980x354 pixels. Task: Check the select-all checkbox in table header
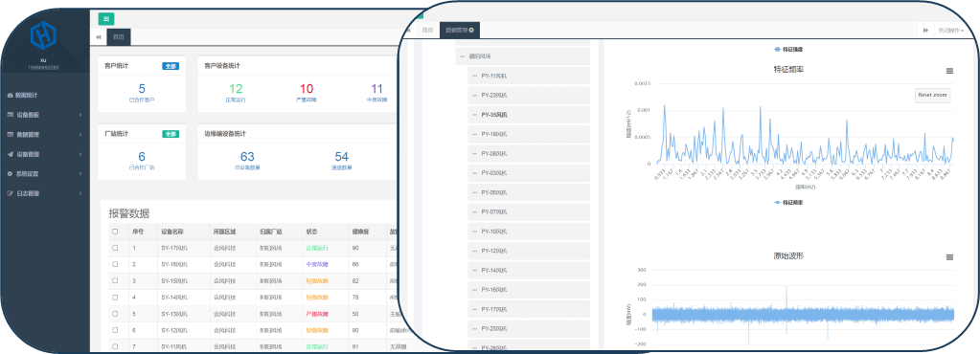114,231
